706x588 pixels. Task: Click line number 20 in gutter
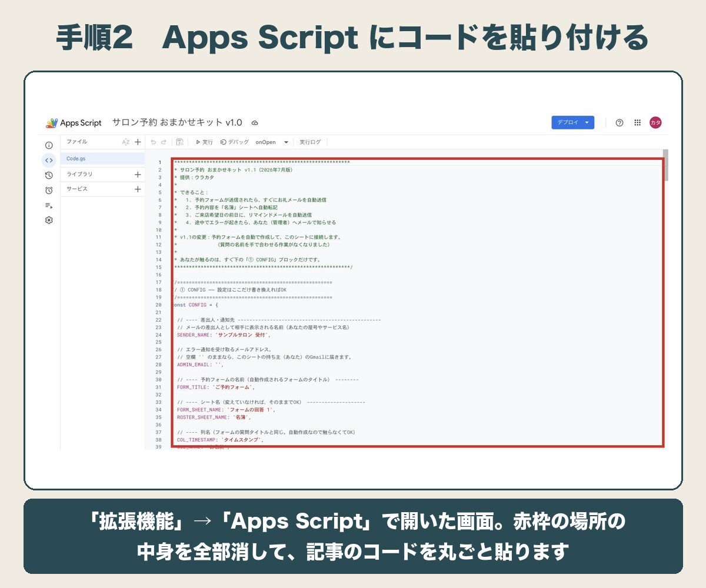158,305
